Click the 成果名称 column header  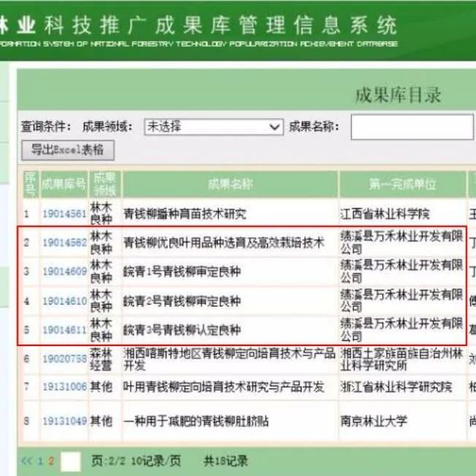[x=230, y=184]
